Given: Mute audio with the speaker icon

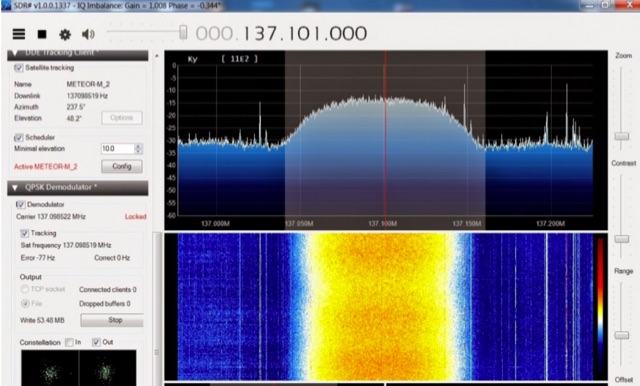Looking at the screenshot, I should pos(88,34).
